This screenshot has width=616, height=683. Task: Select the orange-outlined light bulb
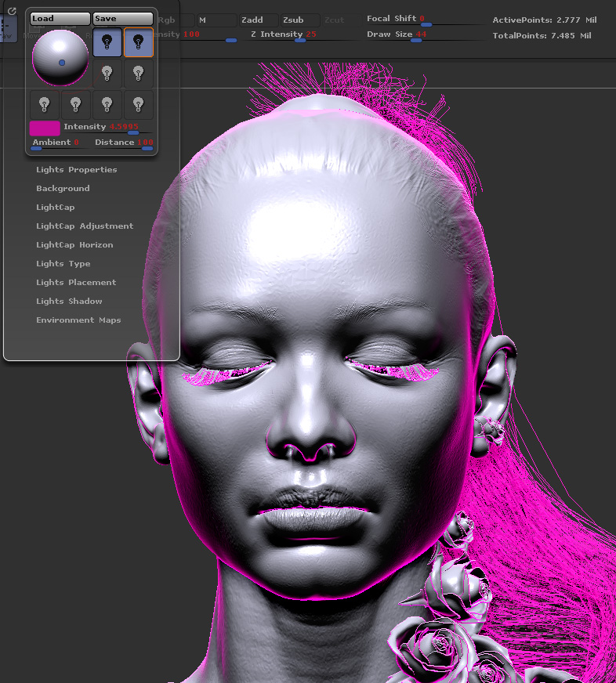(x=138, y=42)
